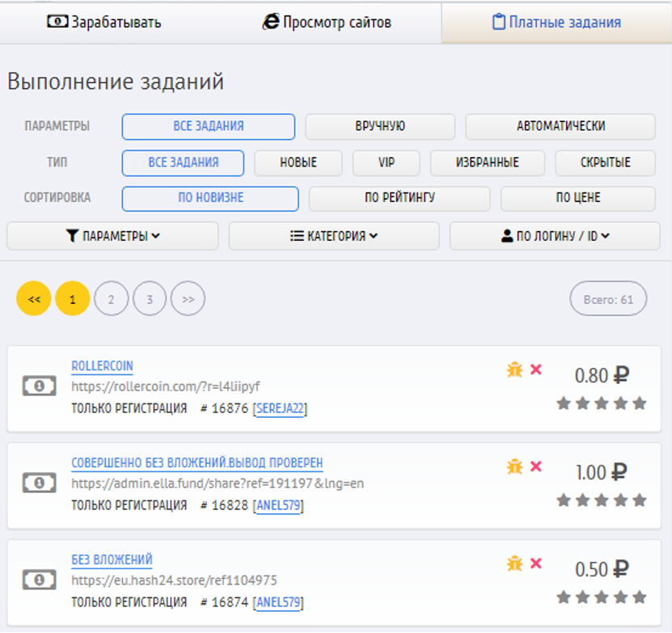Switch to the Платные задания tab
672x633 pixels.
556,23
